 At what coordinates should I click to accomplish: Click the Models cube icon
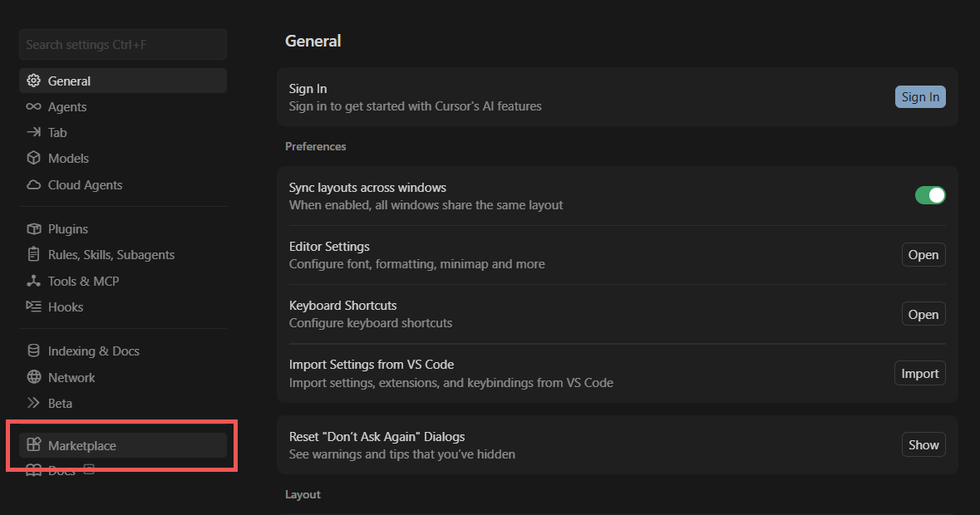click(x=33, y=159)
